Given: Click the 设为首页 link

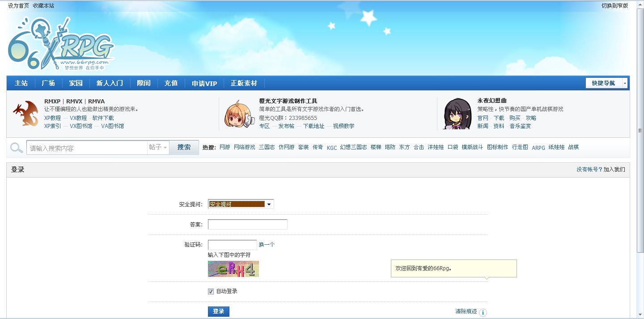Looking at the screenshot, I should (x=18, y=6).
